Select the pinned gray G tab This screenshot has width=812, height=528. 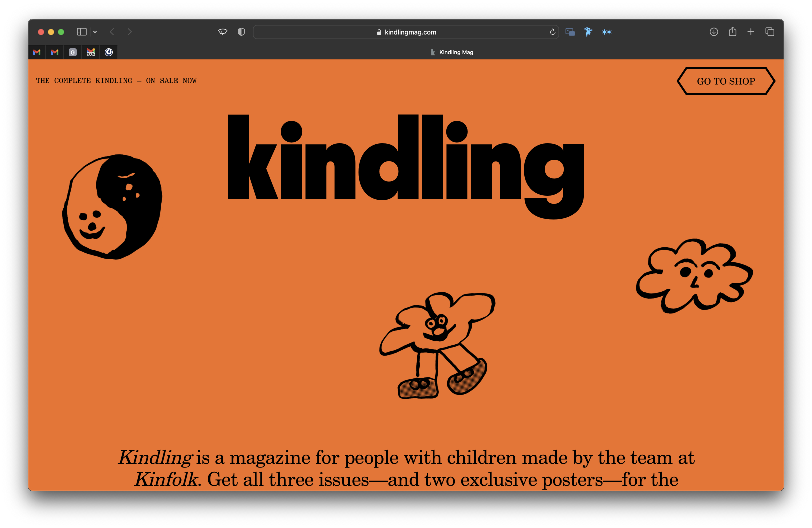(73, 52)
